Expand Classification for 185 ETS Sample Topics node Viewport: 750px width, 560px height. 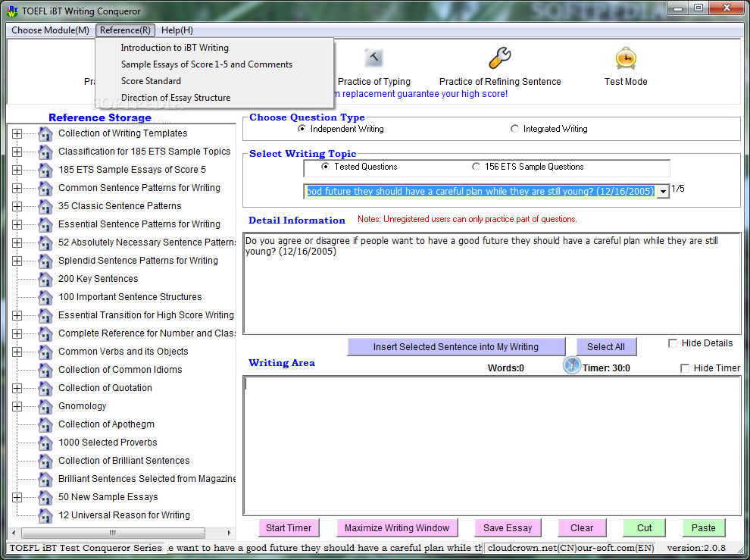pyautogui.click(x=17, y=152)
